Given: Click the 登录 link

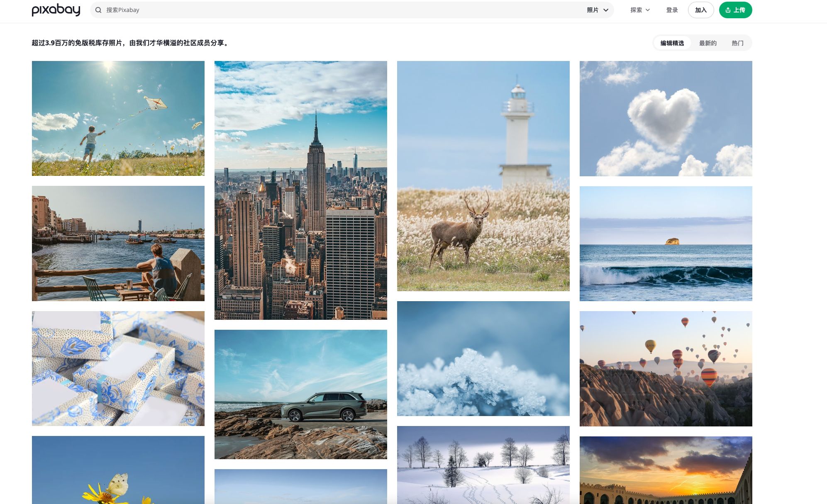Looking at the screenshot, I should pos(672,10).
